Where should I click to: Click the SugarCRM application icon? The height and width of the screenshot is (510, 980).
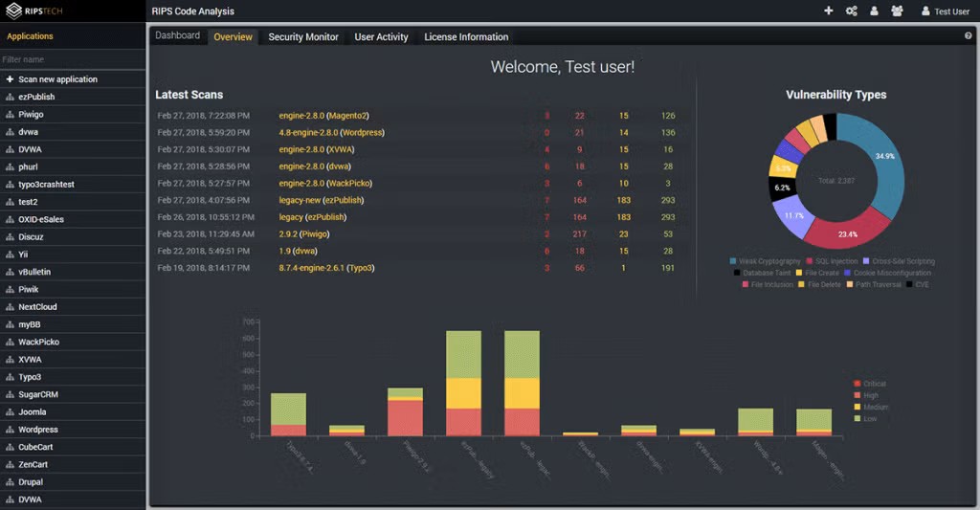pos(10,394)
